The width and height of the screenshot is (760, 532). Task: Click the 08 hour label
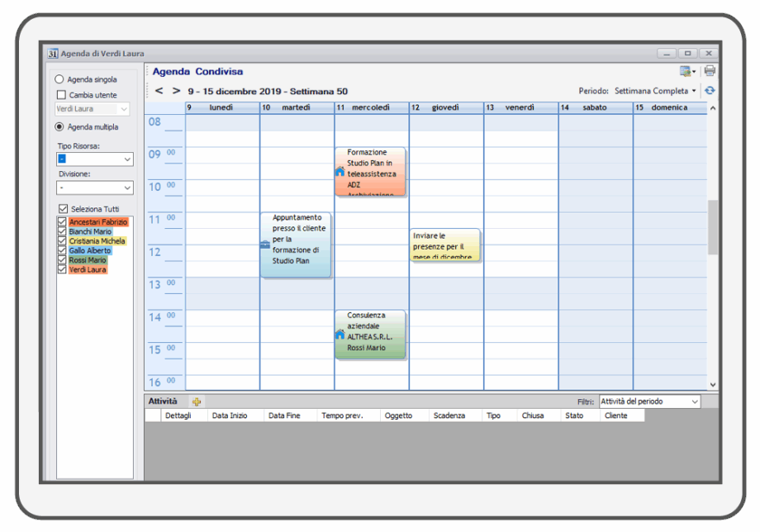(x=154, y=122)
